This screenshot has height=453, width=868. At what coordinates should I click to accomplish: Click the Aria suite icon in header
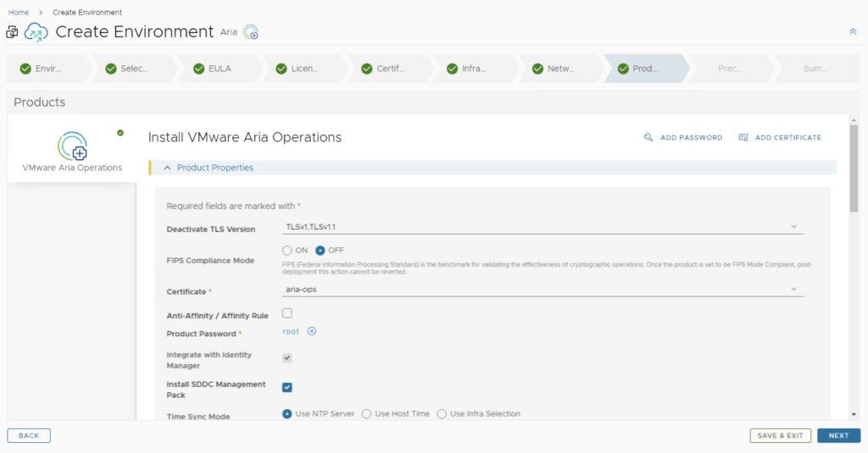coord(250,32)
